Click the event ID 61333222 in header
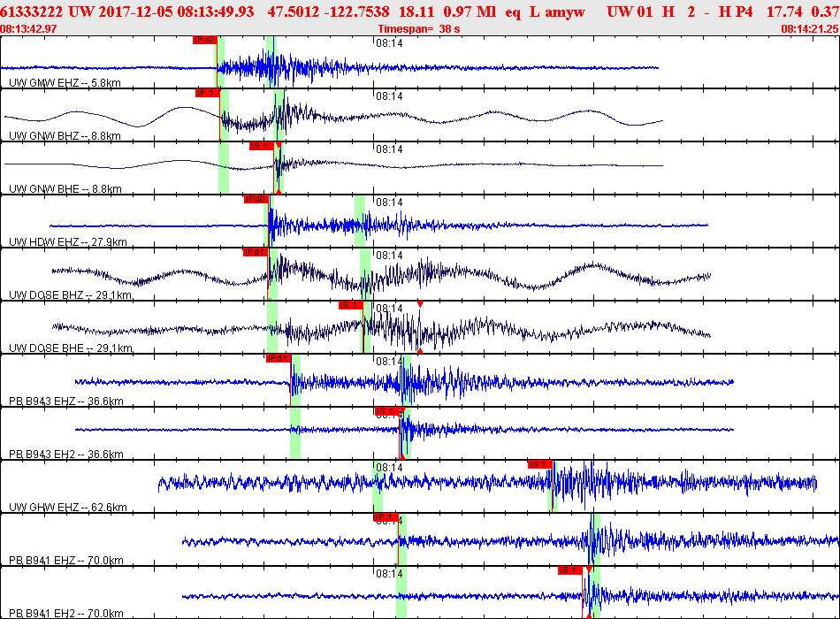840x619 pixels. point(31,11)
